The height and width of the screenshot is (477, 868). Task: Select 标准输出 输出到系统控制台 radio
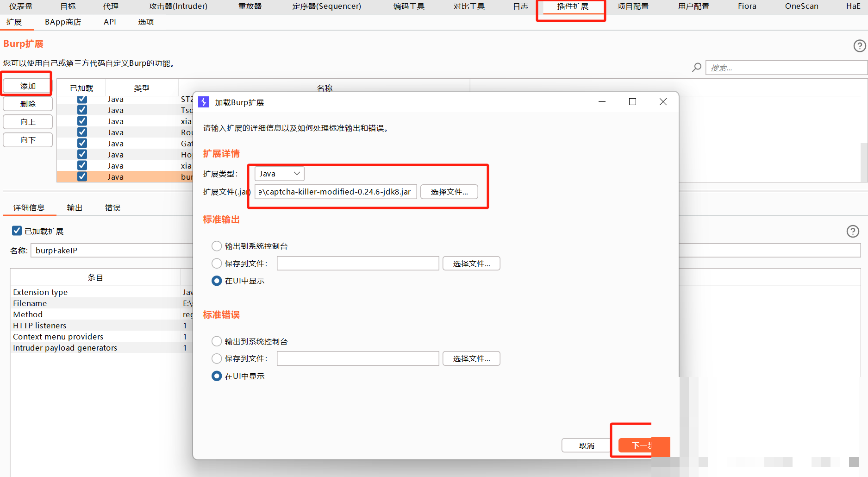coord(216,246)
